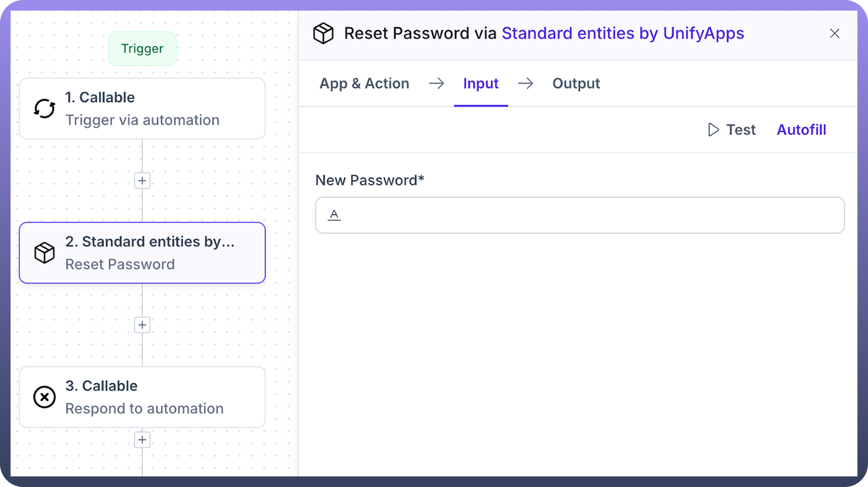Image resolution: width=868 pixels, height=487 pixels.
Task: Click the cube icon on Reset Password step
Action: [44, 253]
